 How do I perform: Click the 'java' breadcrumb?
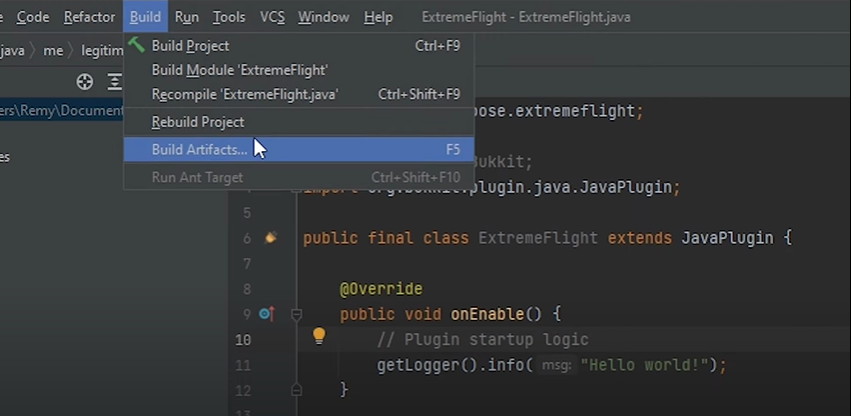pyautogui.click(x=12, y=51)
